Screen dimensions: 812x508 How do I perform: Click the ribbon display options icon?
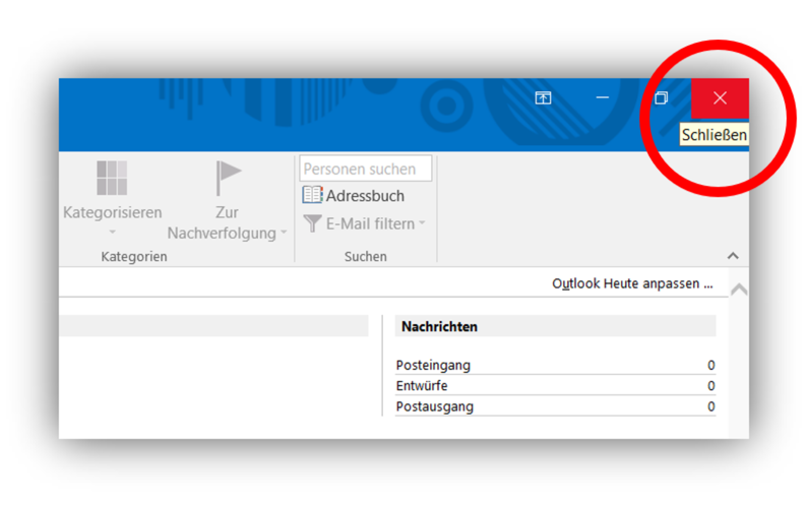[x=543, y=98]
